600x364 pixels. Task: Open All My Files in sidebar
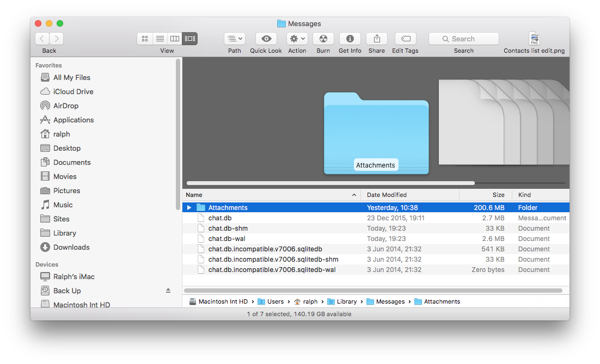point(71,78)
